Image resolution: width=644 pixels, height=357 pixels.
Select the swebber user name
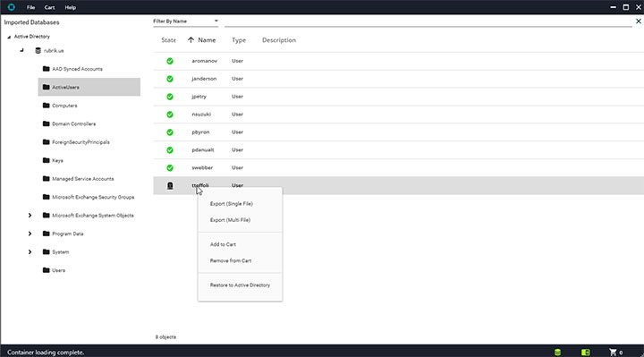(x=202, y=167)
